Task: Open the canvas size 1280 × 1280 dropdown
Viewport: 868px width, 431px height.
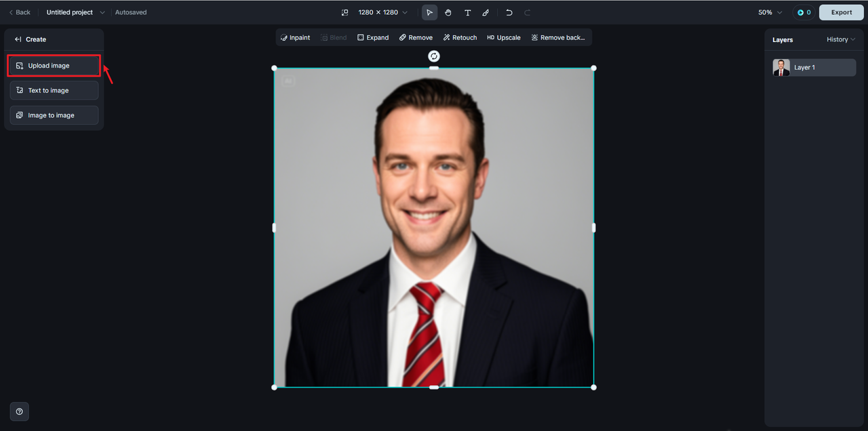Action: pyautogui.click(x=383, y=12)
